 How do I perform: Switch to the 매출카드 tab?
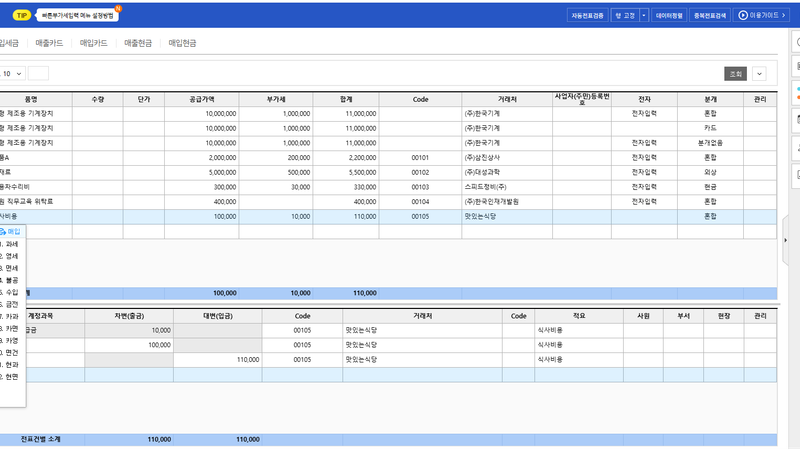click(x=49, y=43)
